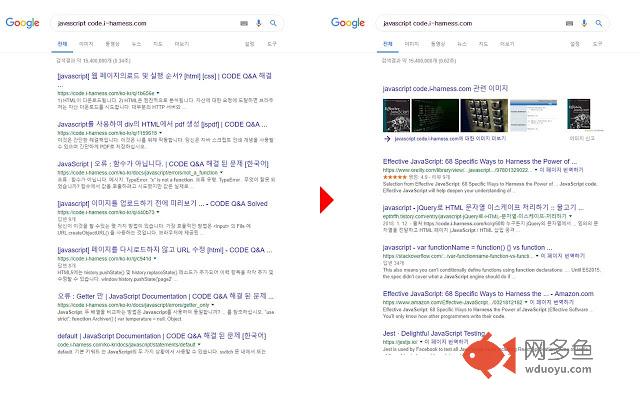Click the Google logo on the right page

pos(348,23)
